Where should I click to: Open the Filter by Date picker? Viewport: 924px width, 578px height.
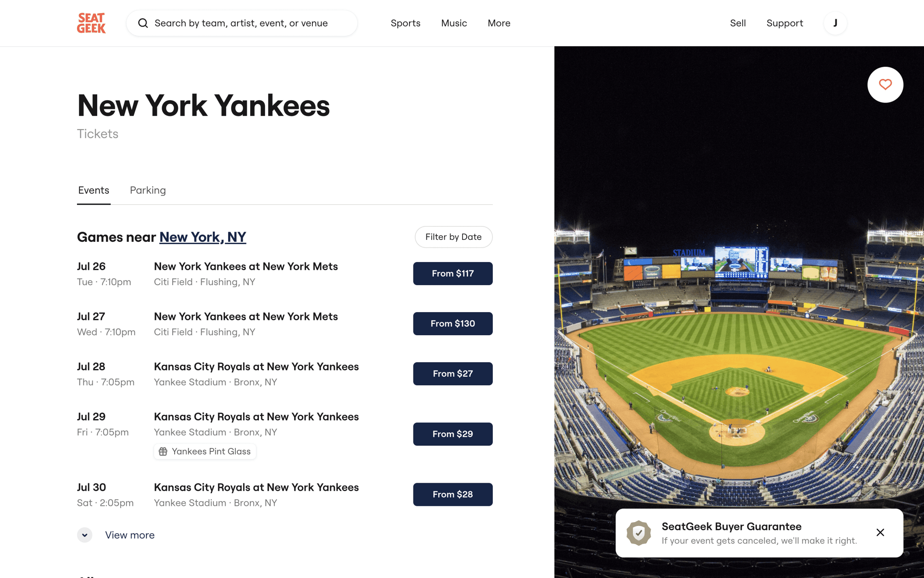(x=453, y=237)
